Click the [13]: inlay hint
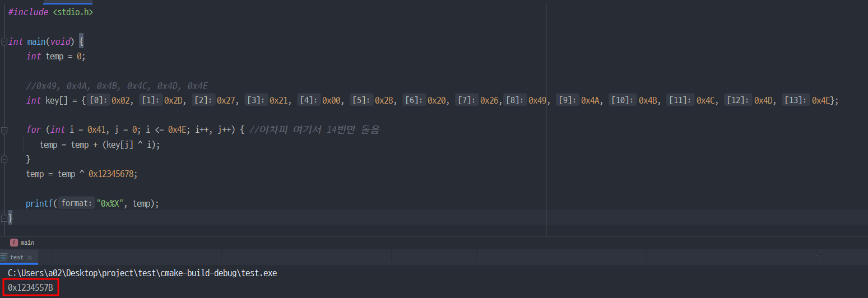 click(796, 100)
